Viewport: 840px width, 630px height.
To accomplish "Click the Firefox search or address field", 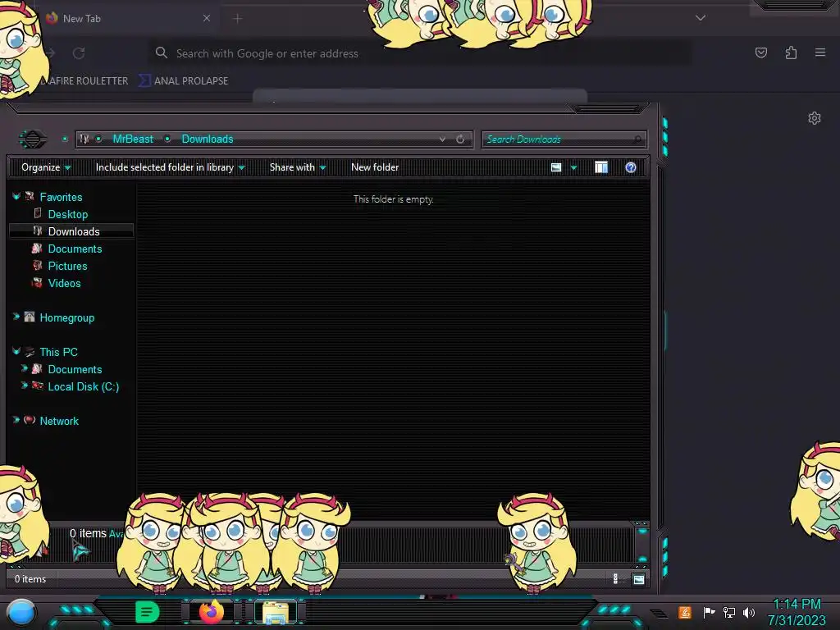I will [419, 53].
